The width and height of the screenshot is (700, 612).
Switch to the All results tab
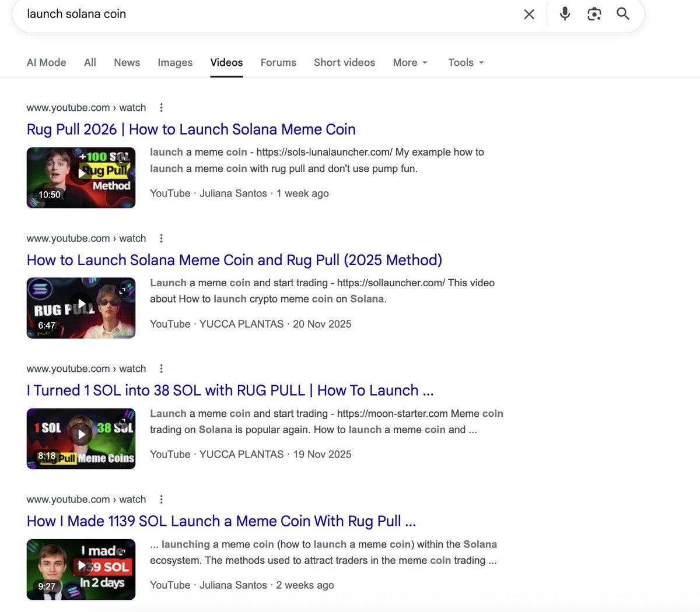point(90,62)
